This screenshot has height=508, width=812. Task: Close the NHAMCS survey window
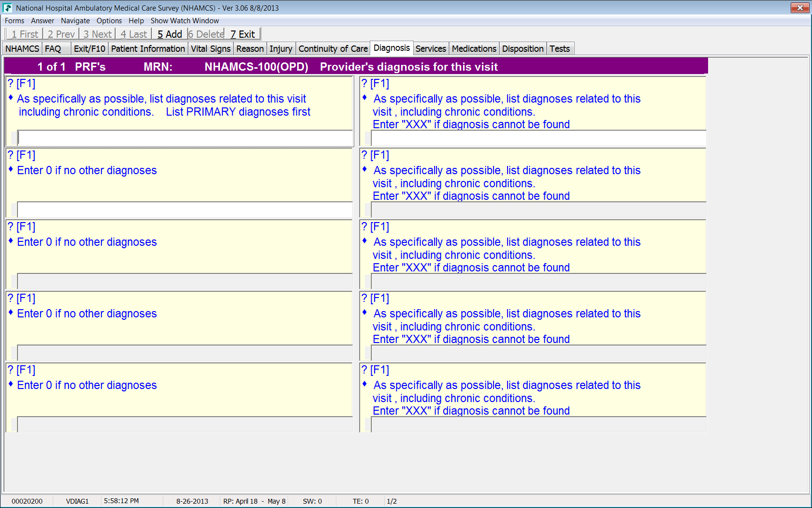[800, 8]
